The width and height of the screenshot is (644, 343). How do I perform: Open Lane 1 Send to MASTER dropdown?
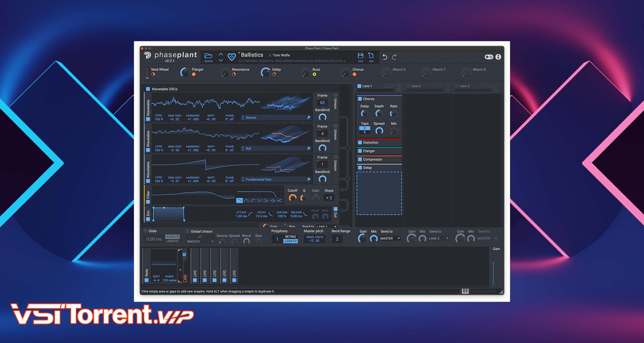point(390,238)
